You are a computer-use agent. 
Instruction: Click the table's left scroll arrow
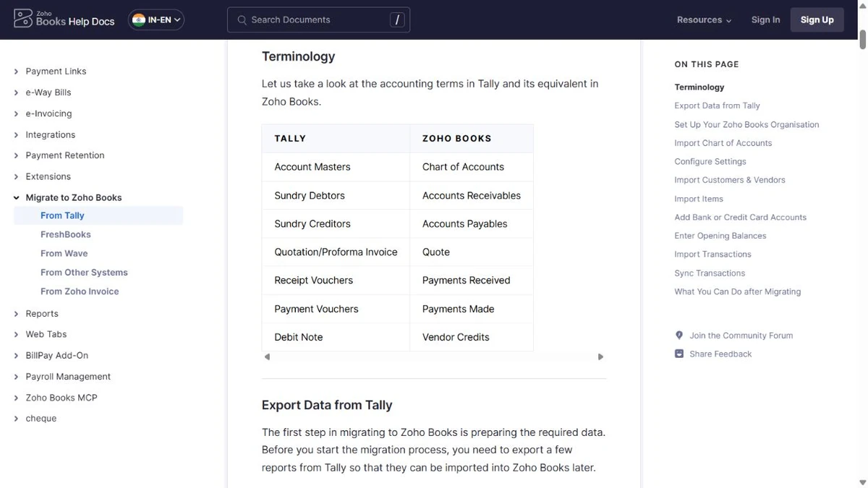[267, 356]
